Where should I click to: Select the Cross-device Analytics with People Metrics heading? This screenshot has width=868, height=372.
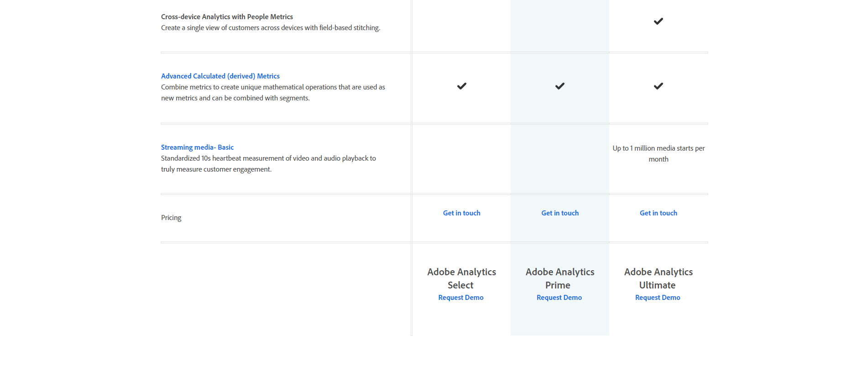coord(227,17)
